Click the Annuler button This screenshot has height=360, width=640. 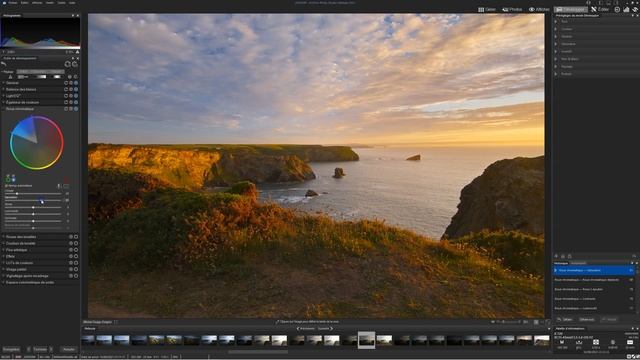point(69,349)
